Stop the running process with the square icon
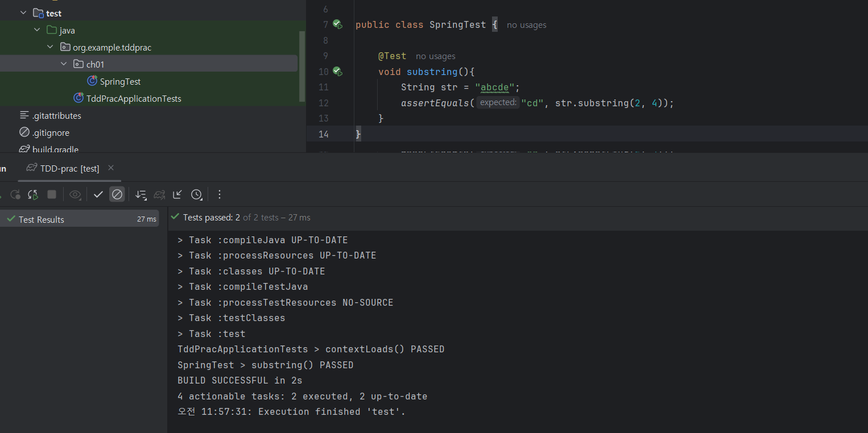This screenshot has height=433, width=868. [52, 194]
